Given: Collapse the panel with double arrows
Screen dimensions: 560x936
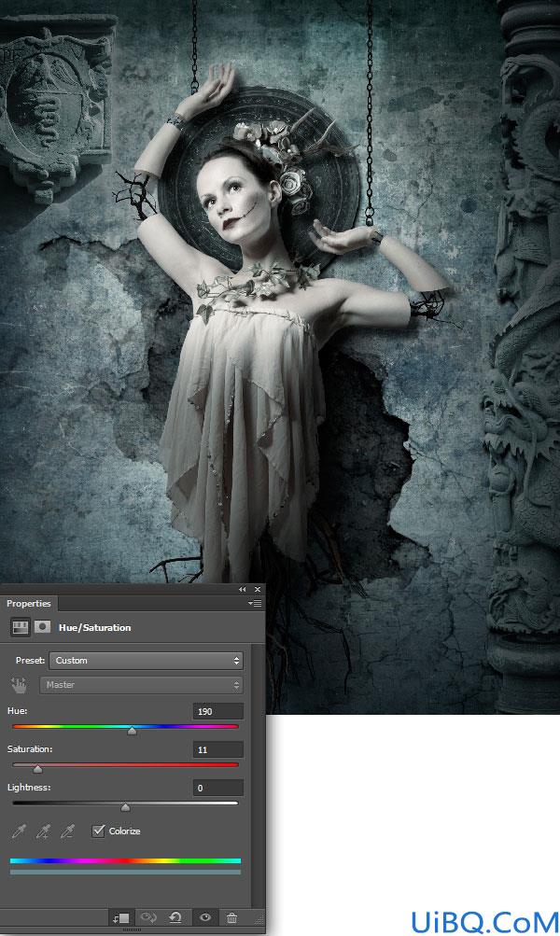Looking at the screenshot, I should (243, 589).
